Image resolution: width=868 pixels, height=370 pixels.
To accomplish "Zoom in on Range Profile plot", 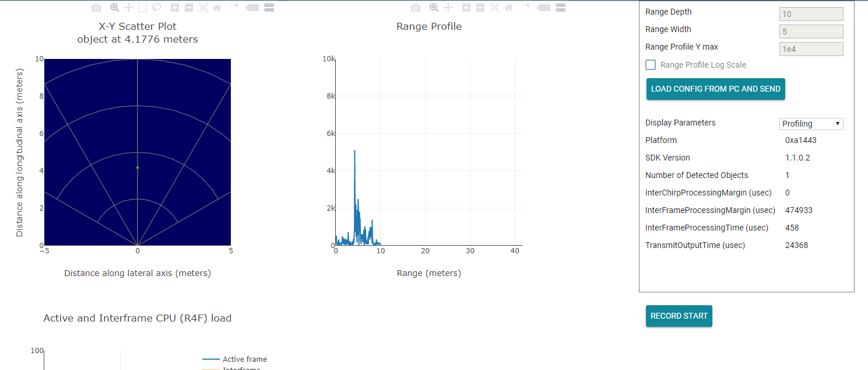I will [466, 8].
